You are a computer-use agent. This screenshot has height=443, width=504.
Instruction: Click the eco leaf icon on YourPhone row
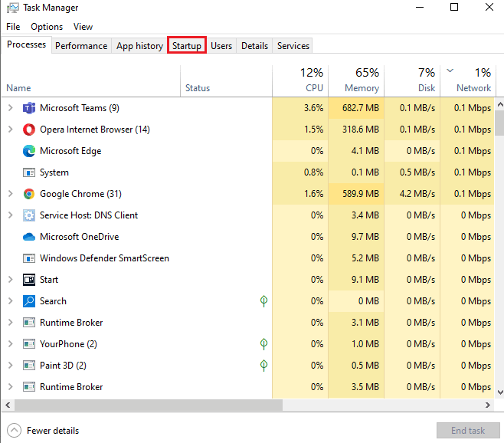point(263,344)
